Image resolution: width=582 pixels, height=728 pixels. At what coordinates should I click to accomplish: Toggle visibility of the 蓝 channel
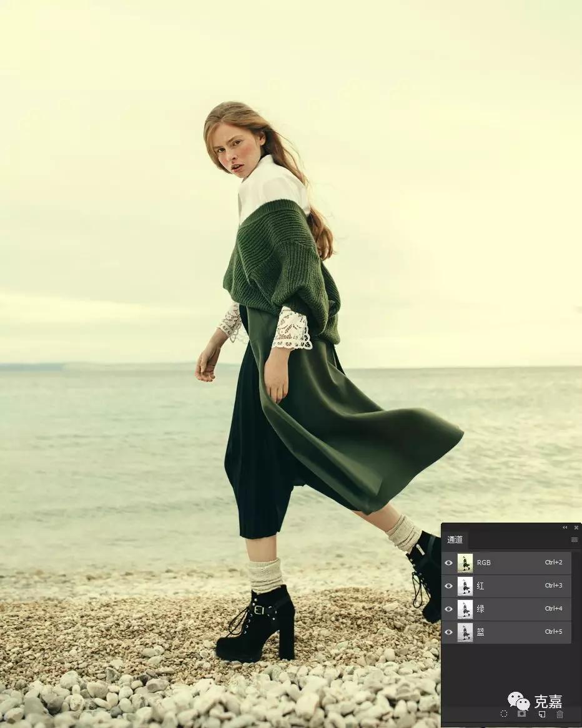449,632
